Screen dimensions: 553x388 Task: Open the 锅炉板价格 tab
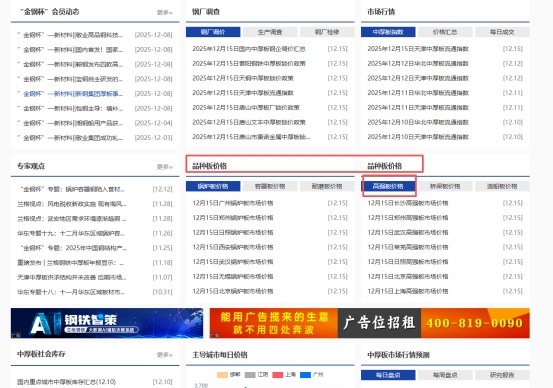click(x=213, y=186)
